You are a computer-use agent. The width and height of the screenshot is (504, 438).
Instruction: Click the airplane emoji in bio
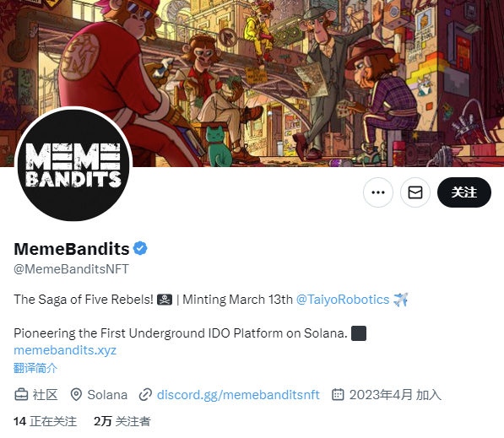pos(401,300)
